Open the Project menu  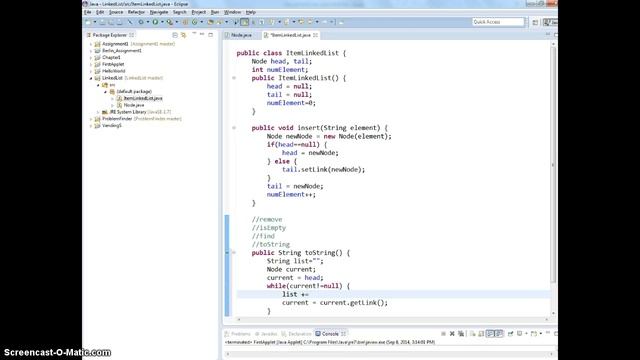(x=199, y=12)
